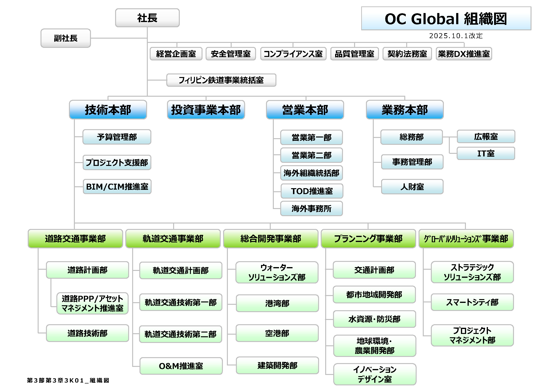
Task: Click the 営業本部 blue header
Action: 305,109
